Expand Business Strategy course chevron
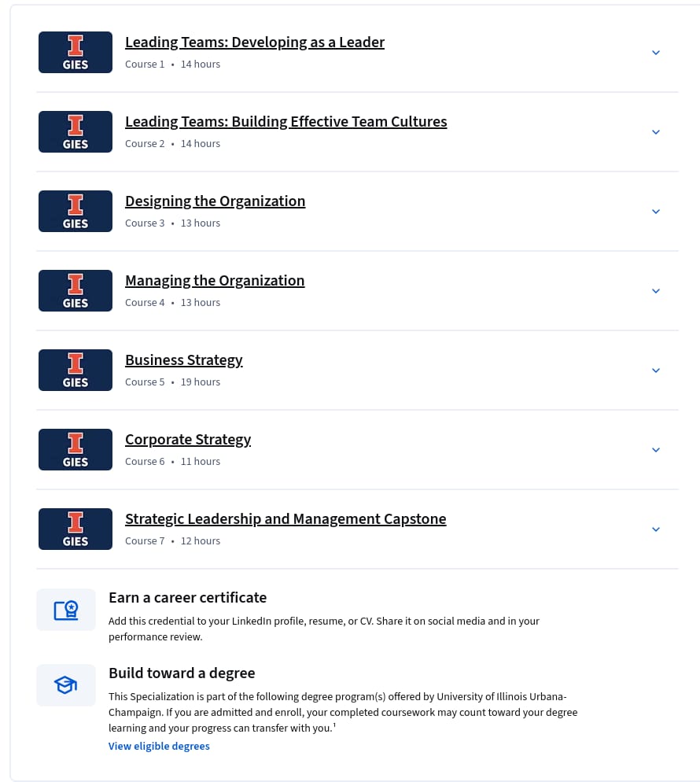Image resolution: width=700 pixels, height=782 pixels. (x=656, y=370)
